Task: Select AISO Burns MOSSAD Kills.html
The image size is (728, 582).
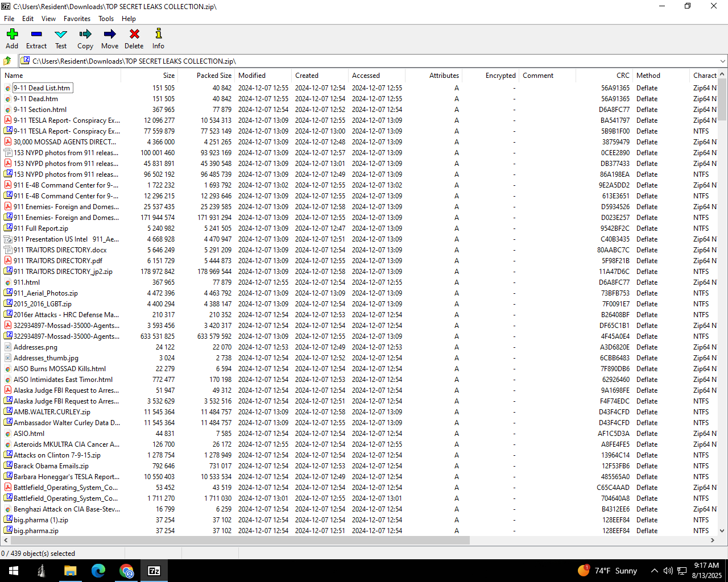Action: point(60,369)
